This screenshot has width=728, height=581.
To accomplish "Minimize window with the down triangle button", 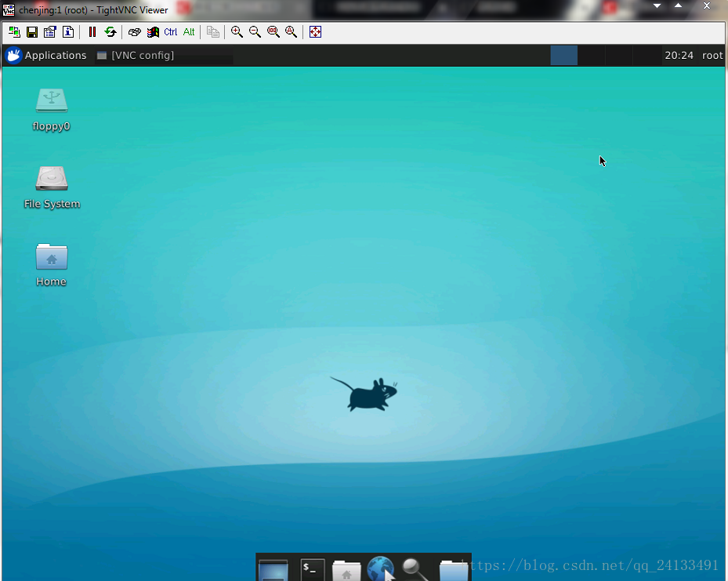I will (657, 6).
